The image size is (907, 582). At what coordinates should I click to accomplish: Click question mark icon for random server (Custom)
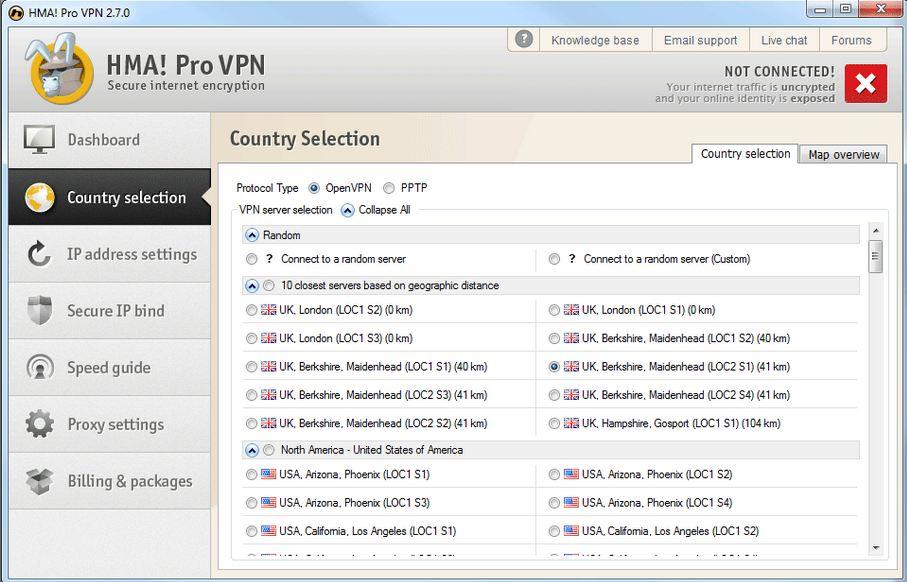(572, 259)
